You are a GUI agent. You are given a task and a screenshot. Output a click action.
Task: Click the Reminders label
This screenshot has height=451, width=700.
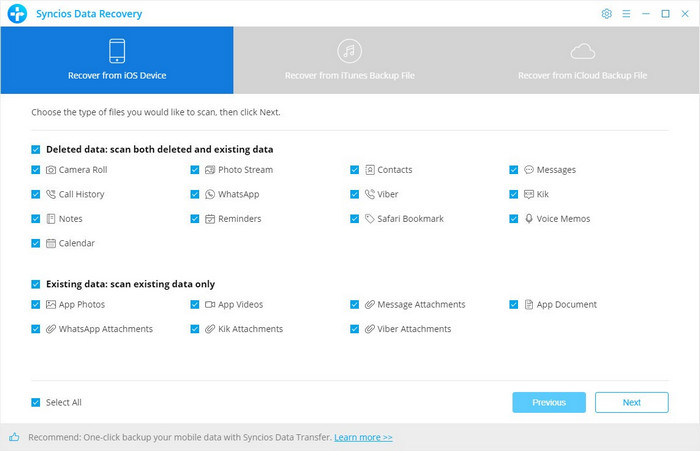click(240, 219)
